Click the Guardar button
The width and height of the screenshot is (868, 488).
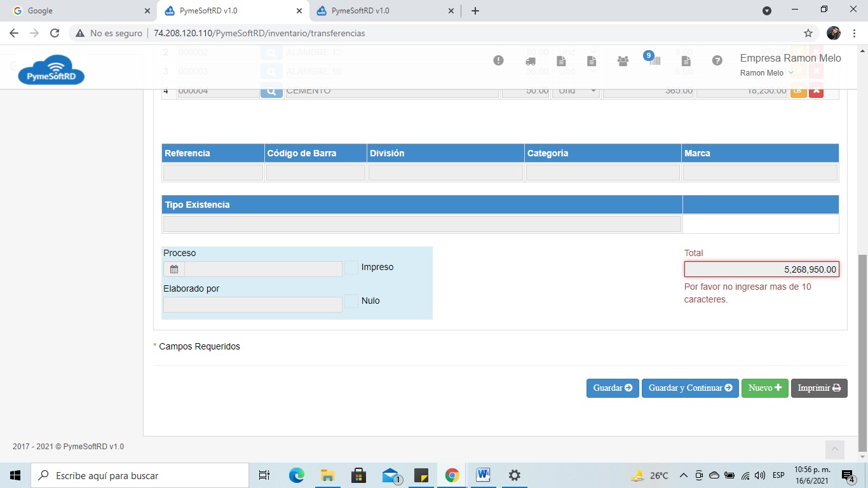(612, 388)
